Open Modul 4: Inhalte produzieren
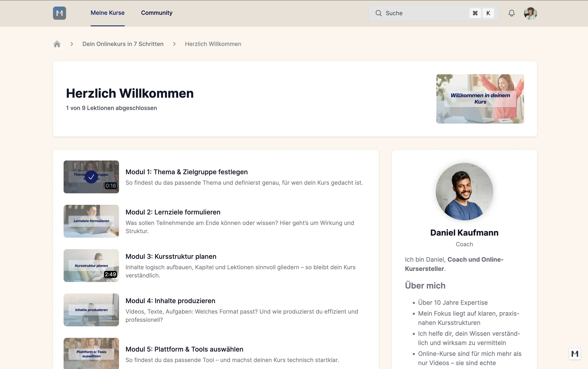The width and height of the screenshot is (588, 369). pyautogui.click(x=170, y=301)
